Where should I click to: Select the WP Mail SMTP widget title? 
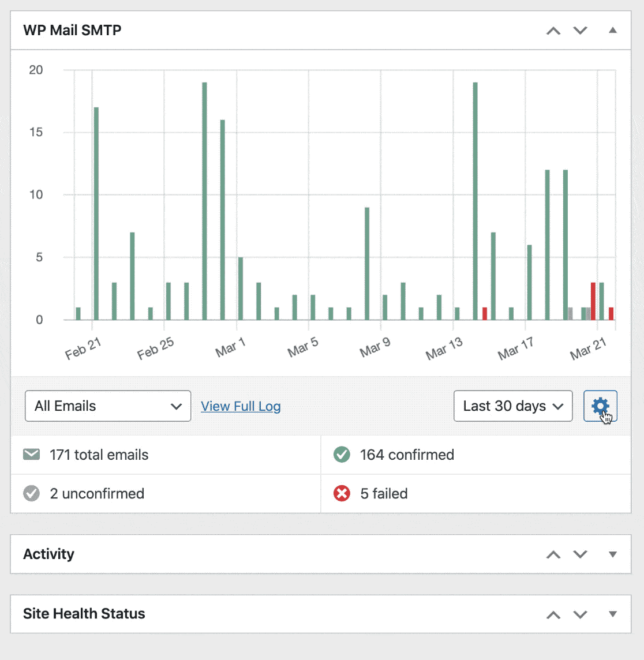72,30
